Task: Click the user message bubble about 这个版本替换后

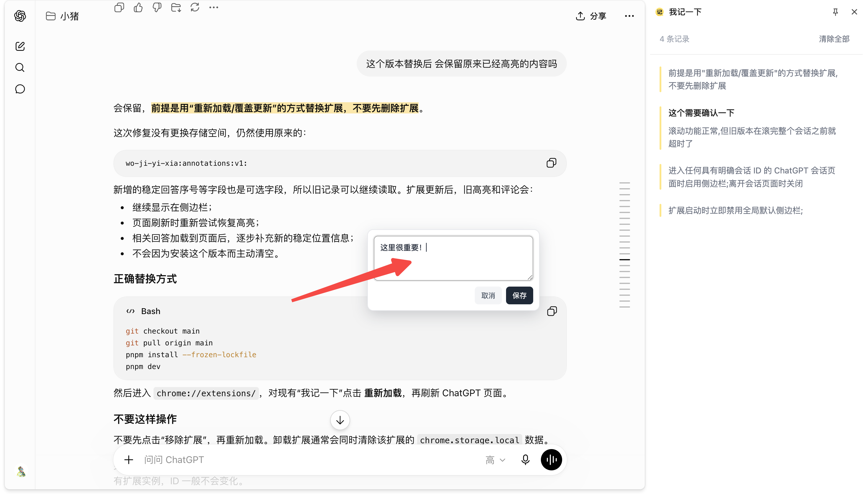Action: click(x=461, y=64)
